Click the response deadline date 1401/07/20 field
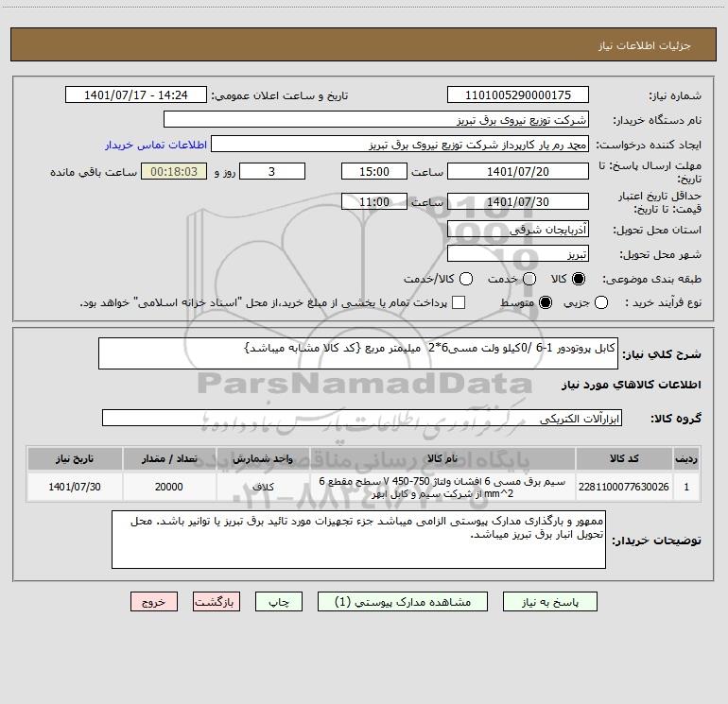 tap(518, 171)
